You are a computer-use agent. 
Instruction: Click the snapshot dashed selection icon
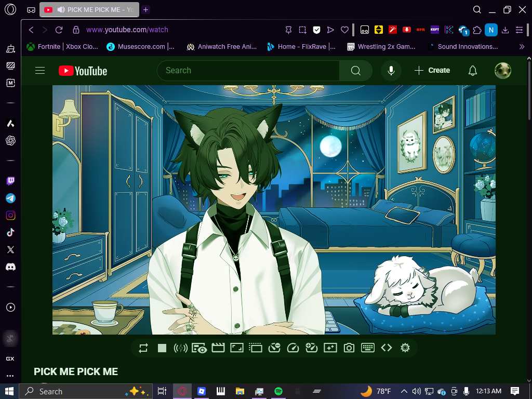303,30
